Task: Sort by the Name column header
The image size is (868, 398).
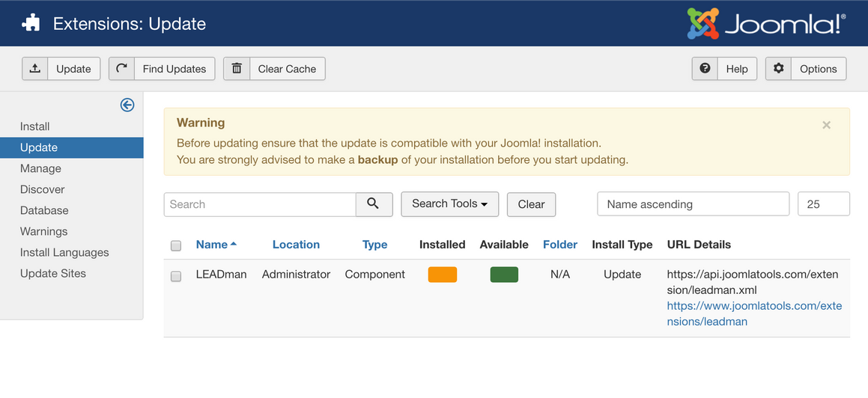Action: pos(216,245)
